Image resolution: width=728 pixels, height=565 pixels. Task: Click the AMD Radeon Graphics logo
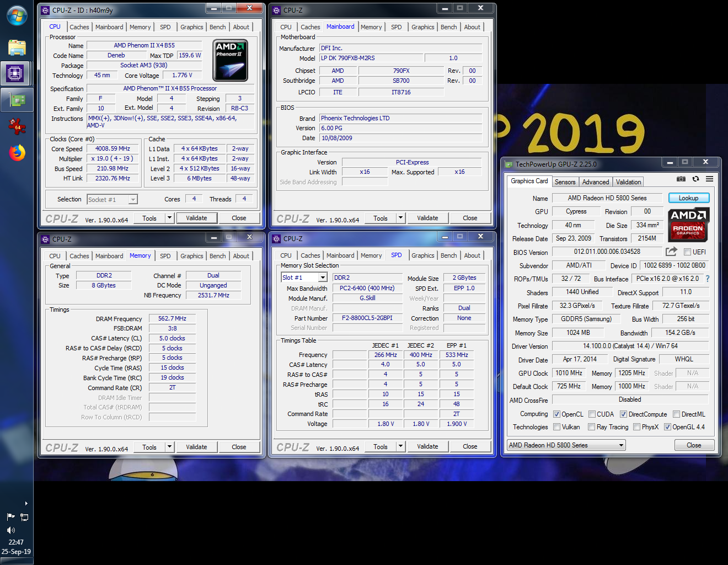tap(688, 225)
